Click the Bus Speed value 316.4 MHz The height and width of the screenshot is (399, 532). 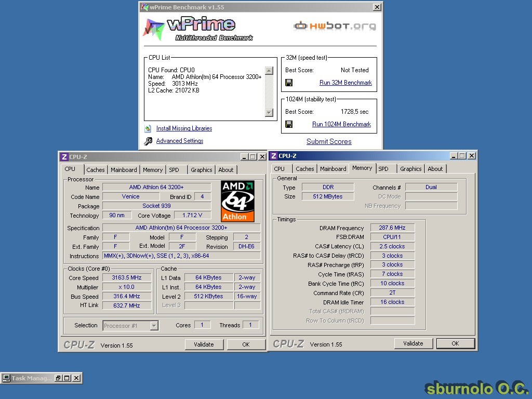point(127,296)
